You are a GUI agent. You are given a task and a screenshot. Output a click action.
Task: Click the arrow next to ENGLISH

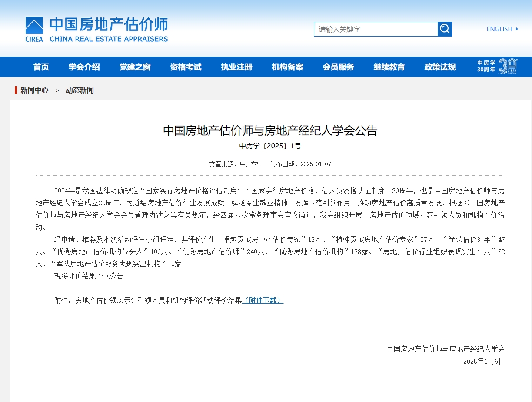tap(517, 29)
